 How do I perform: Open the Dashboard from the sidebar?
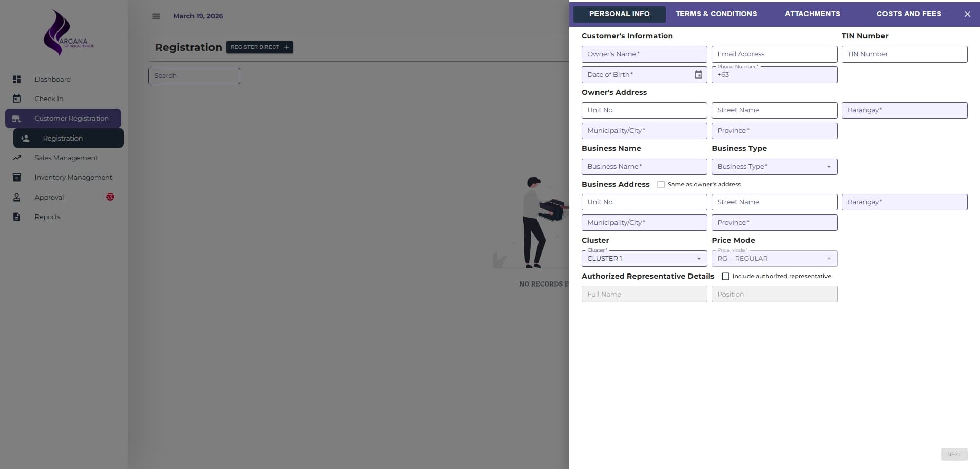(52, 79)
